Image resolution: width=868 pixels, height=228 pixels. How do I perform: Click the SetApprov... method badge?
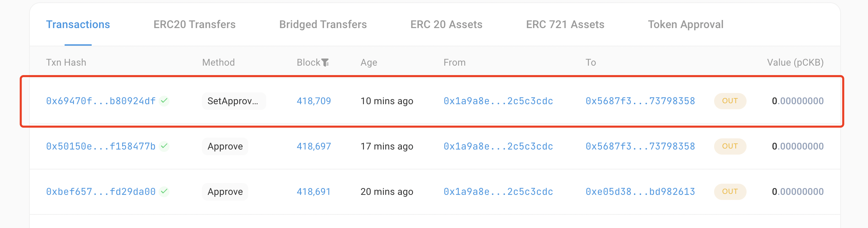pyautogui.click(x=233, y=101)
